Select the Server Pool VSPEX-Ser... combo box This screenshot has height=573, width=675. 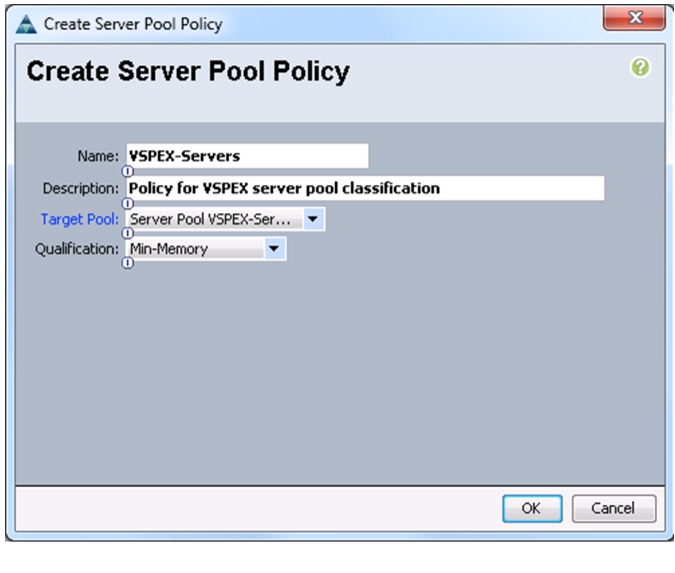[225, 219]
